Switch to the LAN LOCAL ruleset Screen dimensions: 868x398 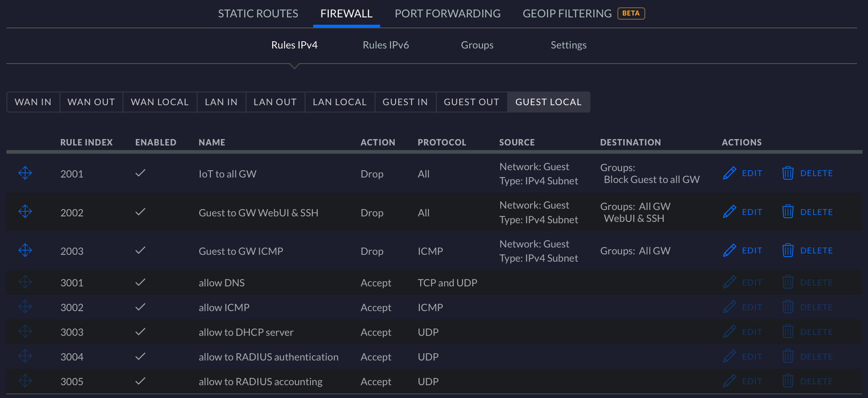(339, 102)
